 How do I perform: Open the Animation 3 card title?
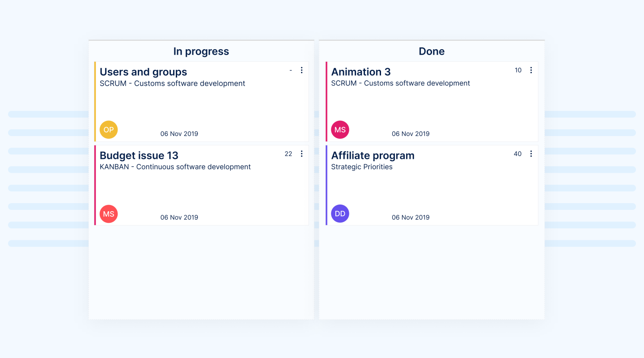click(360, 72)
